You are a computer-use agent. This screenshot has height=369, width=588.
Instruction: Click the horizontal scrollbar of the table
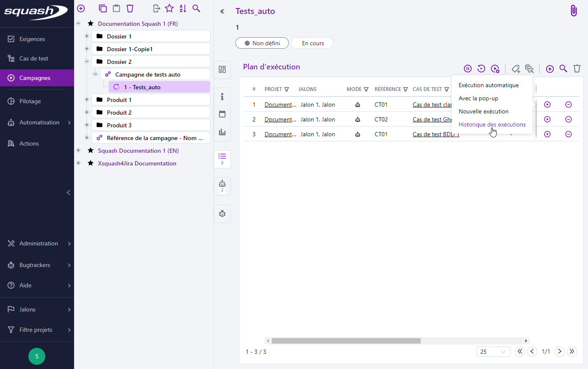coord(346,341)
